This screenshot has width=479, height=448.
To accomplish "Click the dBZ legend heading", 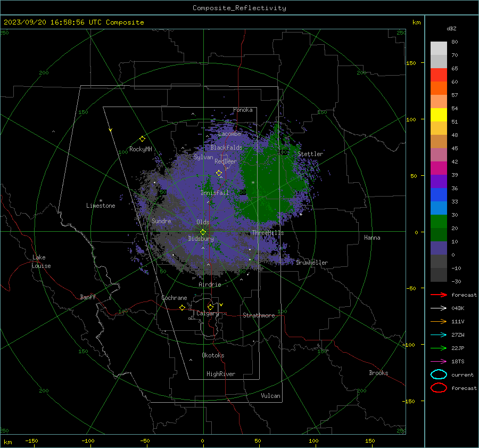I will coord(451,28).
